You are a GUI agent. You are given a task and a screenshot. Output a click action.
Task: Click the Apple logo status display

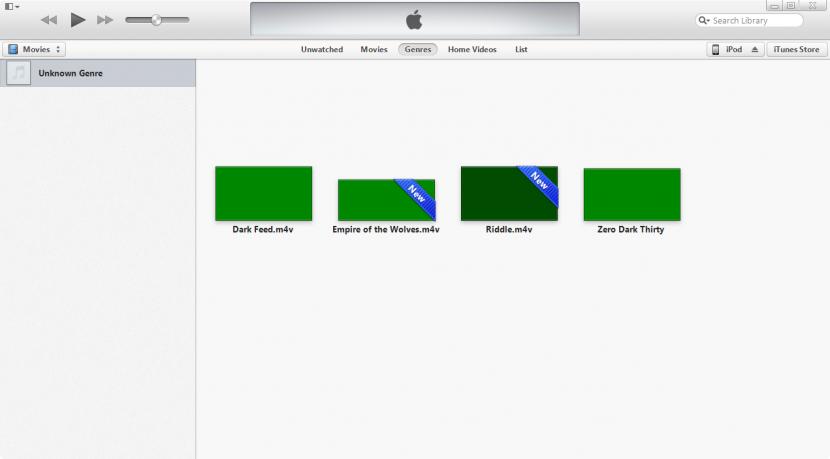point(415,19)
